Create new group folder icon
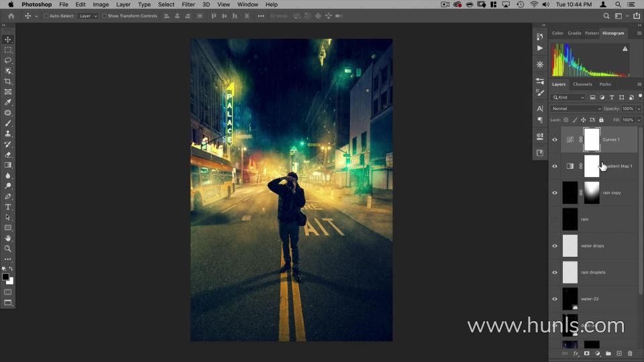Image resolution: width=644 pixels, height=362 pixels. pos(608,353)
